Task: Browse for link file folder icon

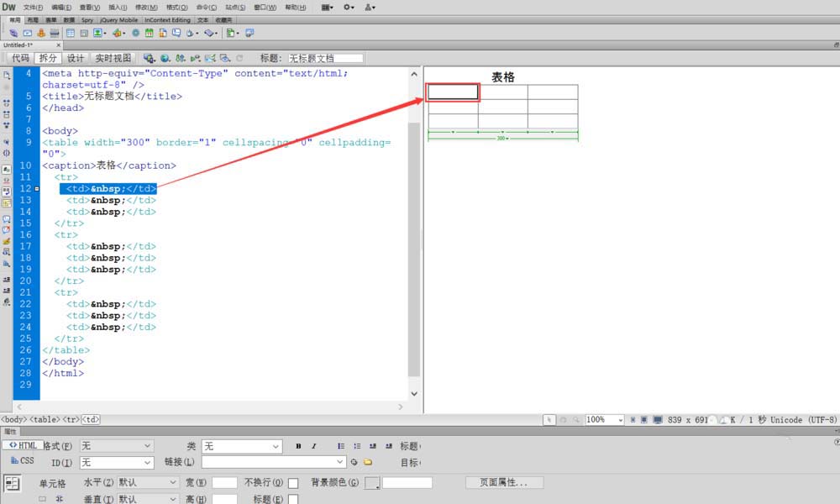Action: [x=367, y=462]
